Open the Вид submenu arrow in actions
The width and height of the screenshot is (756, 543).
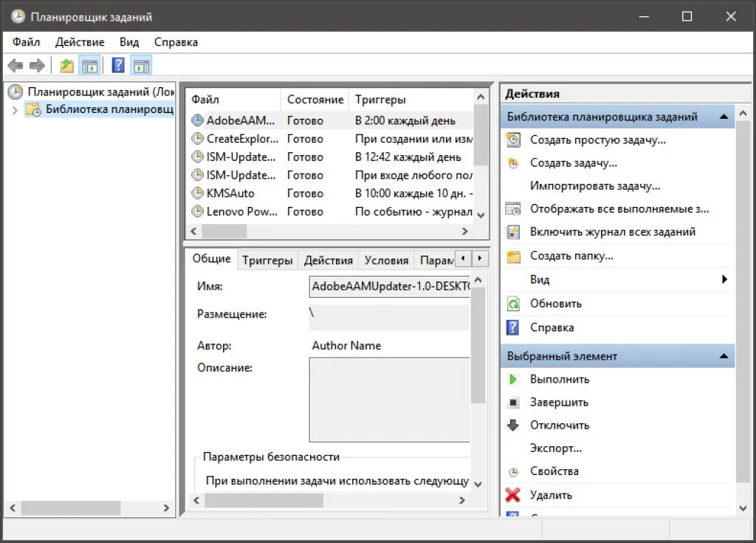(x=724, y=279)
